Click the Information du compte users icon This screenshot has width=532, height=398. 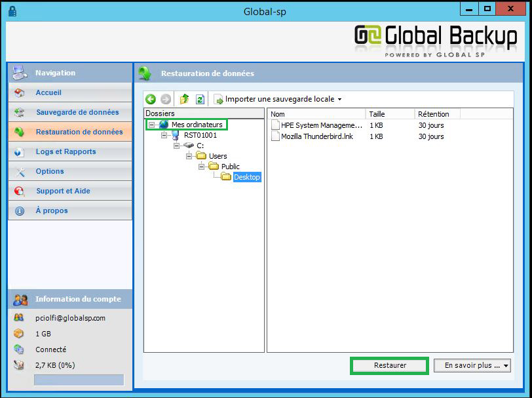20,300
